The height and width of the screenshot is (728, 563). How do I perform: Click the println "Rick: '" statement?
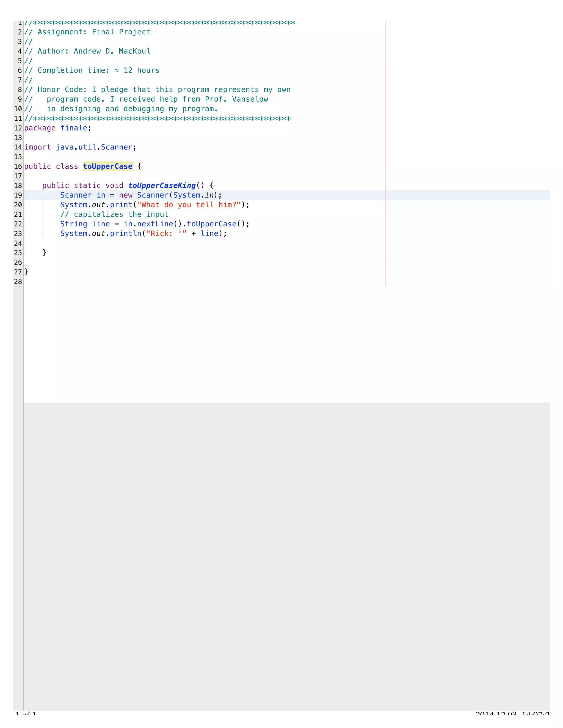[x=143, y=234]
